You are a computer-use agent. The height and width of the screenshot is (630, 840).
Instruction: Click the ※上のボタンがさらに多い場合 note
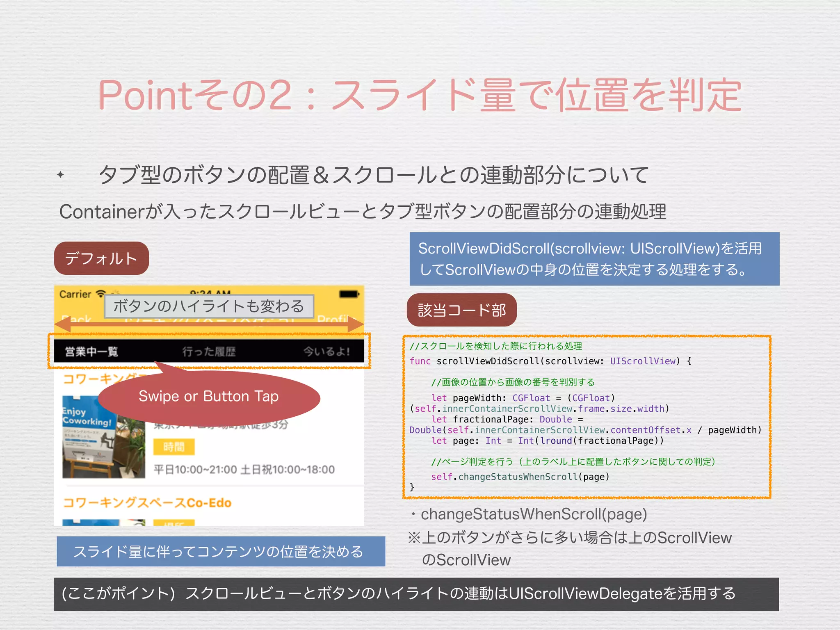pos(570,548)
